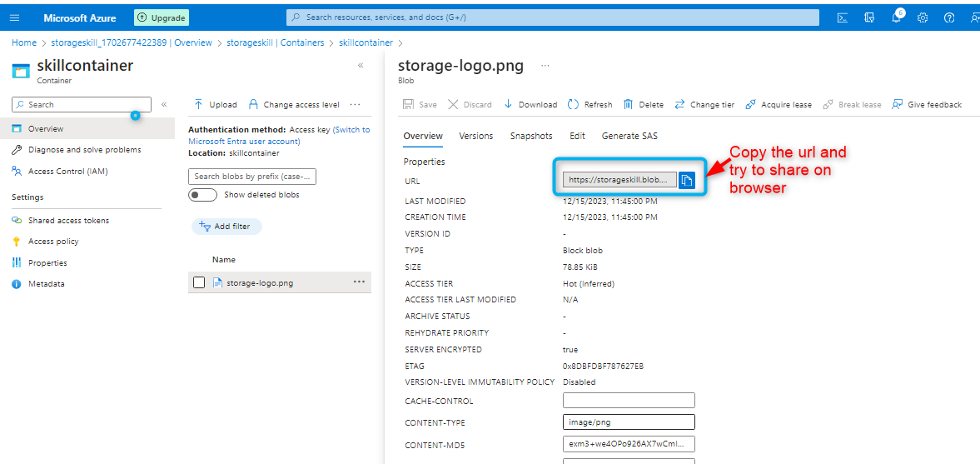Image resolution: width=980 pixels, height=464 pixels.
Task: Click the Upgrade button
Action: tap(162, 17)
